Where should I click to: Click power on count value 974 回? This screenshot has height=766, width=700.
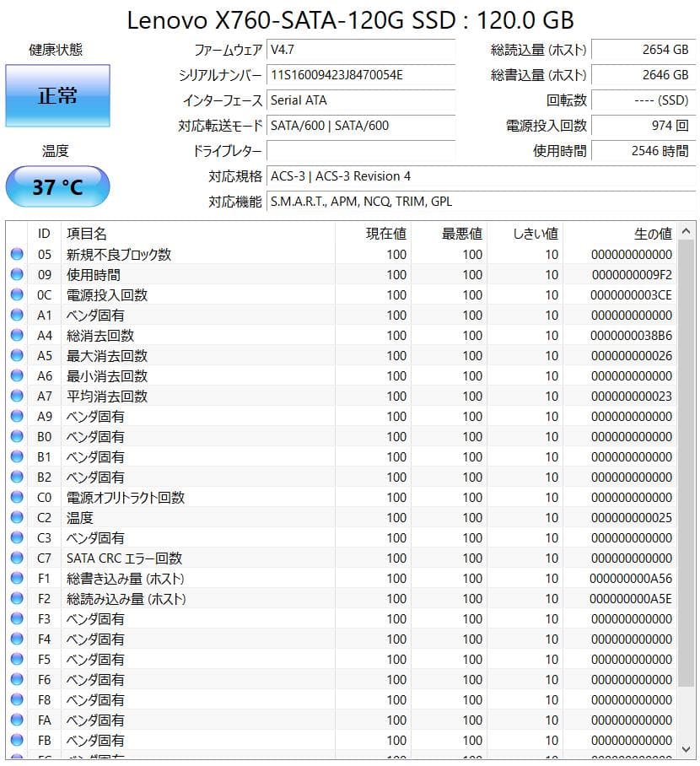643,126
